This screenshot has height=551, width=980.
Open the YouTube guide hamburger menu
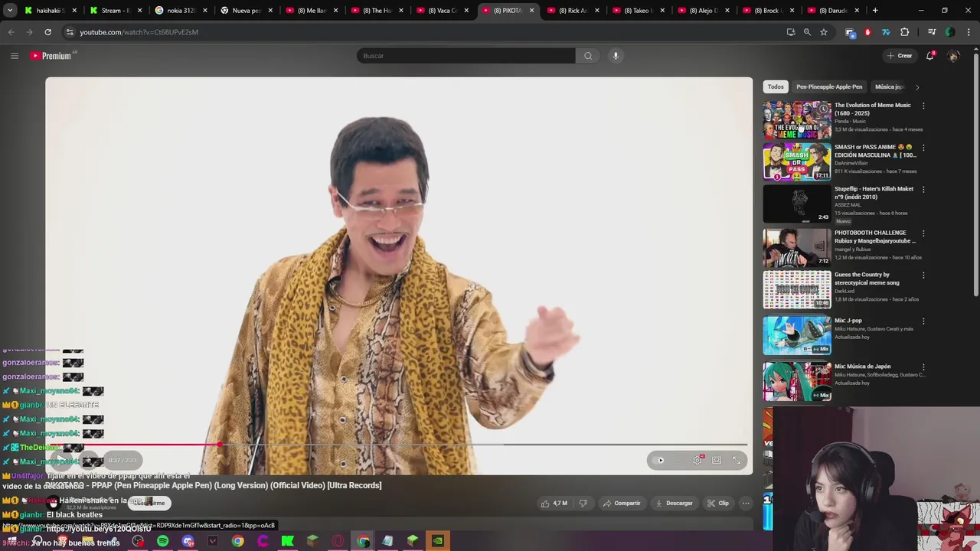coord(15,56)
